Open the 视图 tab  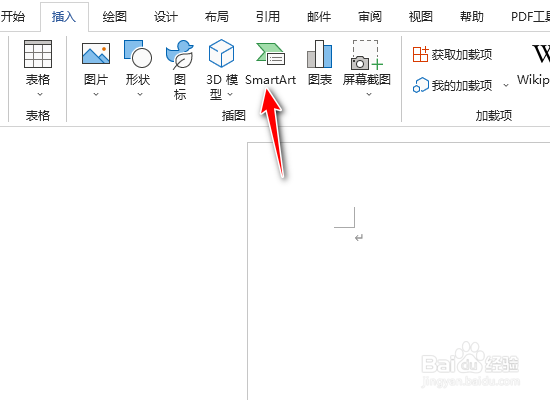[x=421, y=16]
